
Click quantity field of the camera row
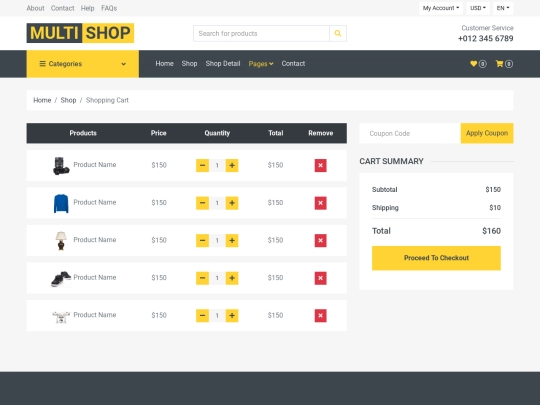(217, 165)
